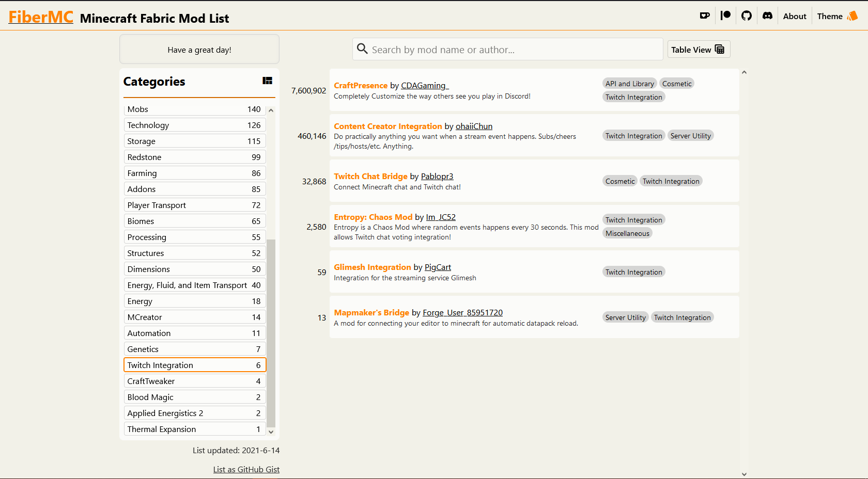Open author Im_JC52 profile
This screenshot has height=479, width=868.
click(x=441, y=217)
